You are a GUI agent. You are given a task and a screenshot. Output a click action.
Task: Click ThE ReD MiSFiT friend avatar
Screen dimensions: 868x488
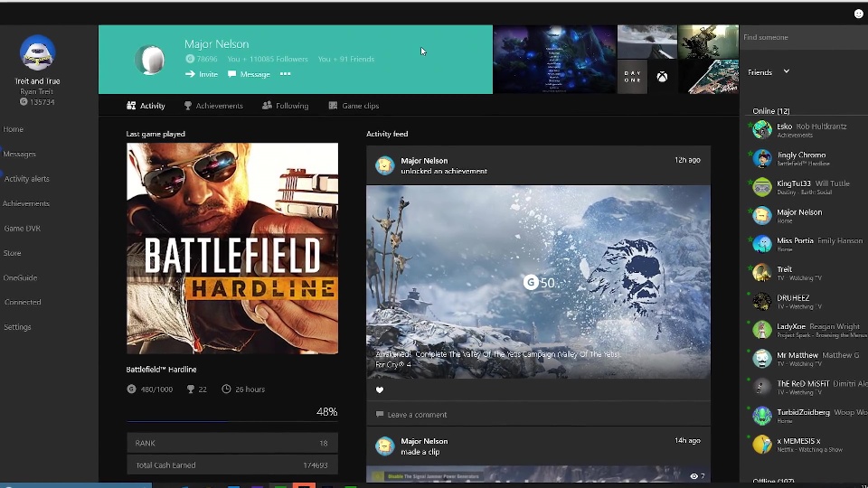762,388
